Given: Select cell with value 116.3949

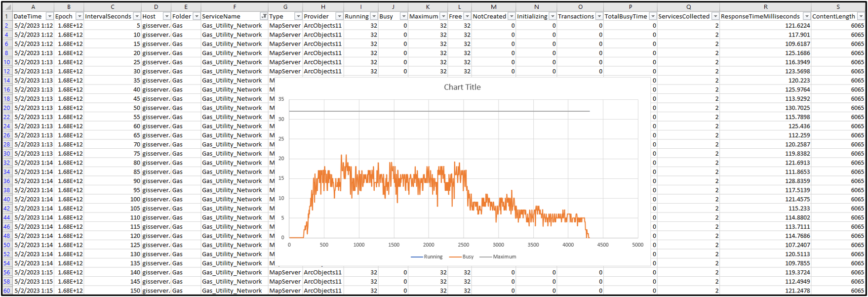Looking at the screenshot, I should (765, 62).
